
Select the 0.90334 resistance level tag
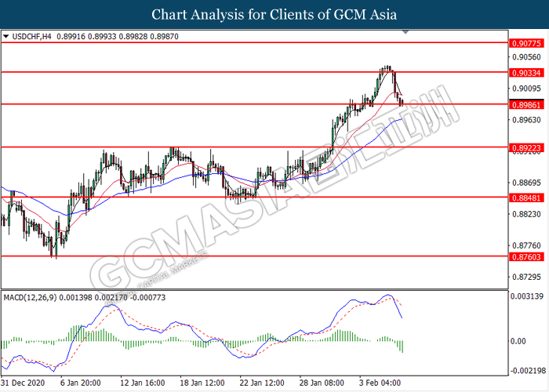pyautogui.click(x=524, y=72)
